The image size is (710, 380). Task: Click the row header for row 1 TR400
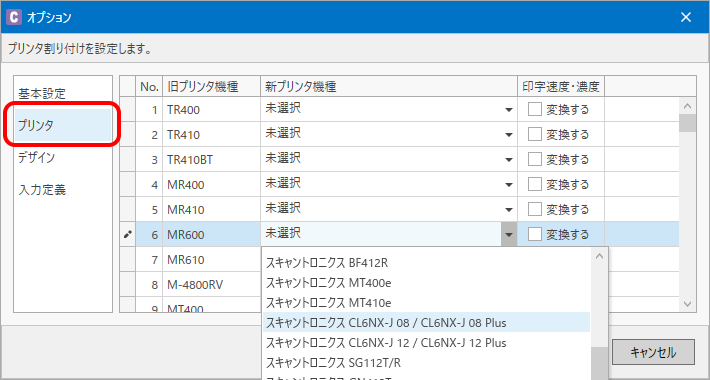pyautogui.click(x=128, y=110)
